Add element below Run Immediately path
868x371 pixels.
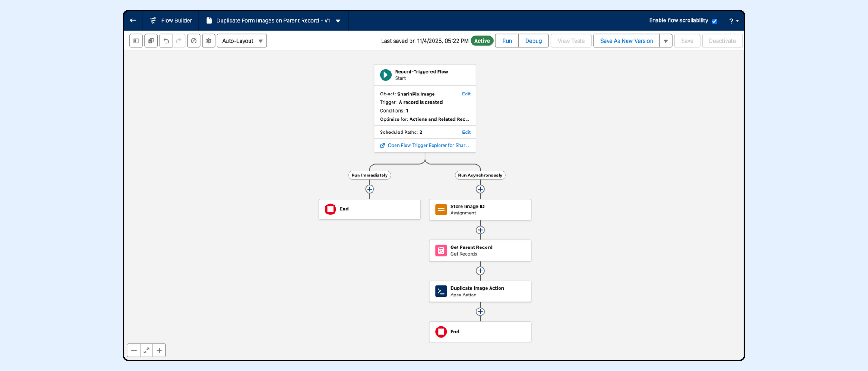click(369, 189)
